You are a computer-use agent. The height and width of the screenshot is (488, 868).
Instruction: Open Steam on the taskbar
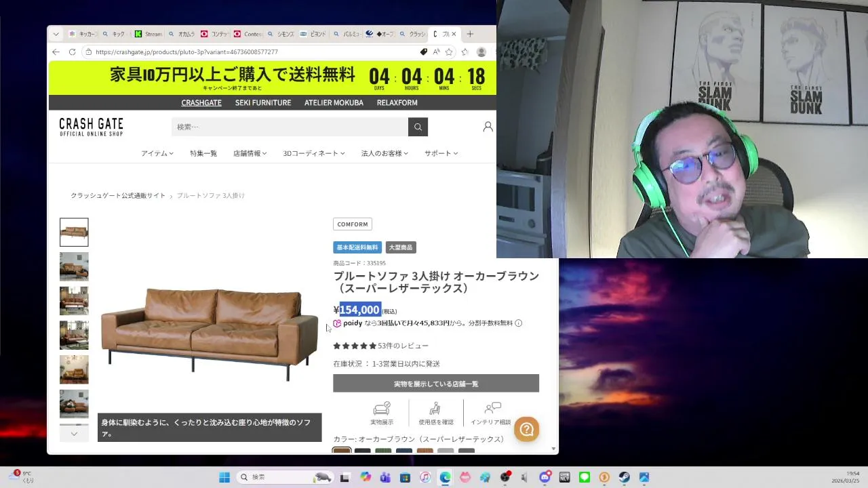[x=624, y=477]
